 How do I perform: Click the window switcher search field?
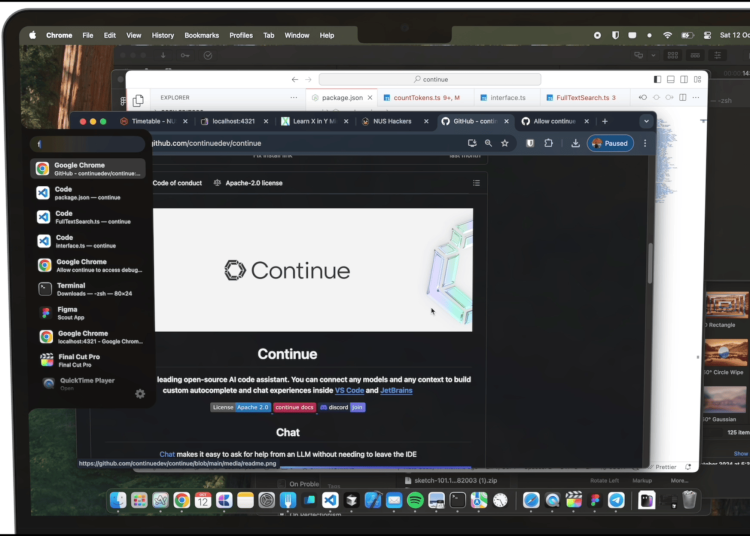[90, 144]
